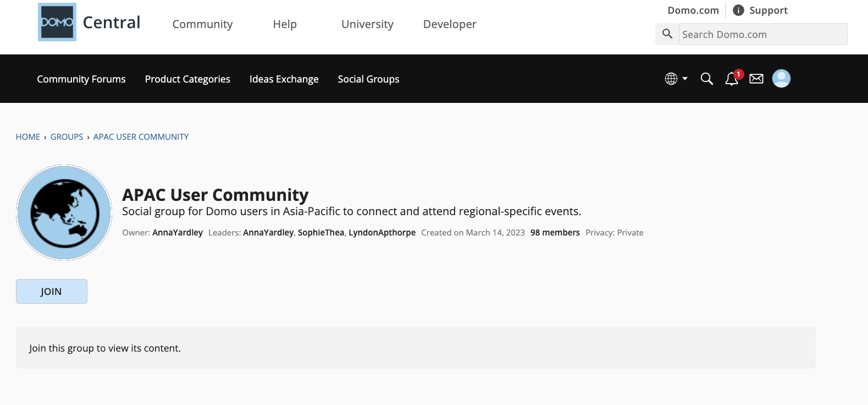Viewport: 868px width, 405px height.
Task: View the 98 members list
Action: pos(555,233)
